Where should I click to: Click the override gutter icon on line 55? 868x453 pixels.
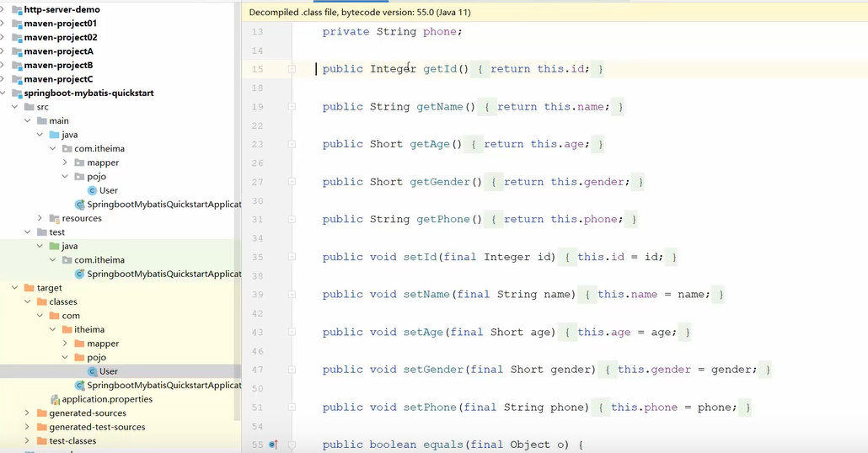point(273,445)
